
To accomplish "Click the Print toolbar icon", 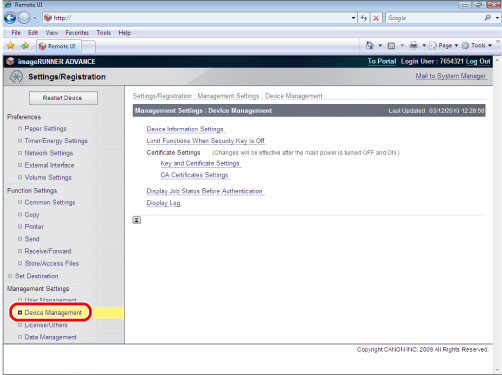I will click(414, 45).
